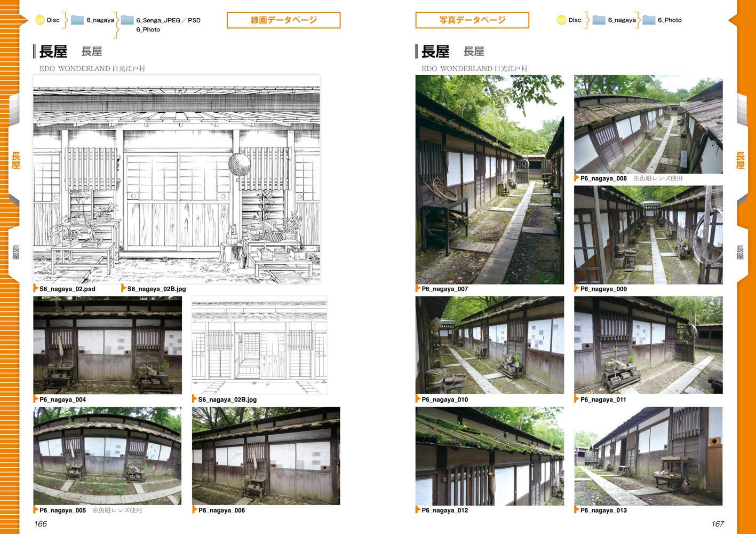Select the gray 長屋 tab on left edge
Viewport: 756px width, 534px height.
[15, 252]
